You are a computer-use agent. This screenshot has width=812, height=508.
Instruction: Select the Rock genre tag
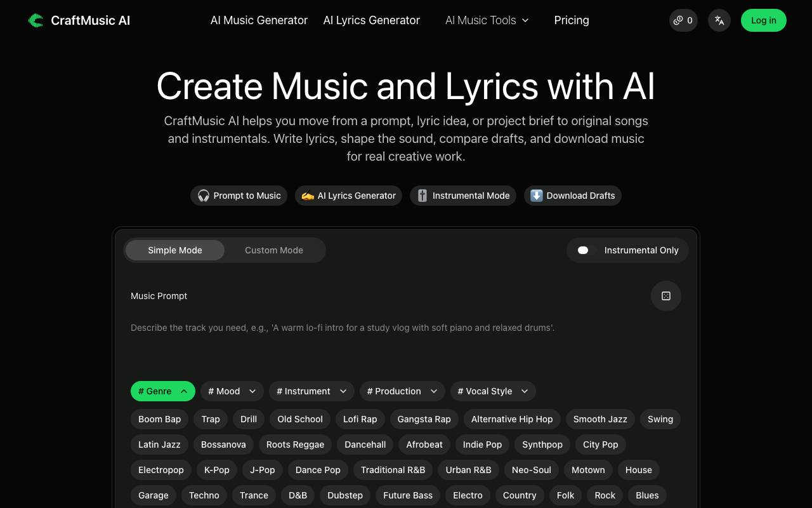[x=605, y=495]
